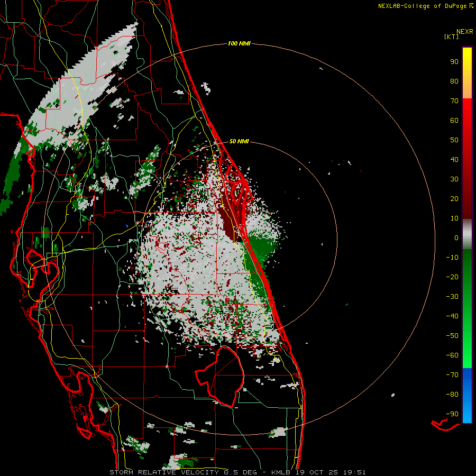Click the 30 value on the velocity scale
Image resolution: width=476 pixels, height=476 pixels.
(454, 179)
